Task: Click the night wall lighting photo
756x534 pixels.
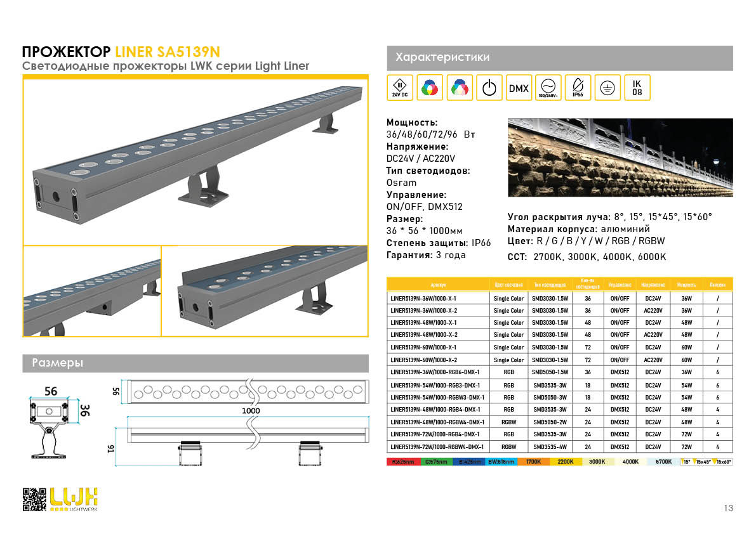Action: point(620,157)
